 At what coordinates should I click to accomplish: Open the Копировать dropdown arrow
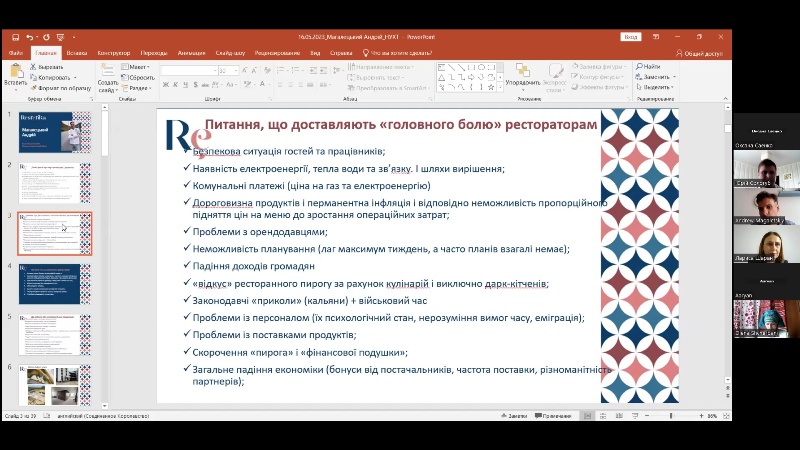tap(76, 78)
